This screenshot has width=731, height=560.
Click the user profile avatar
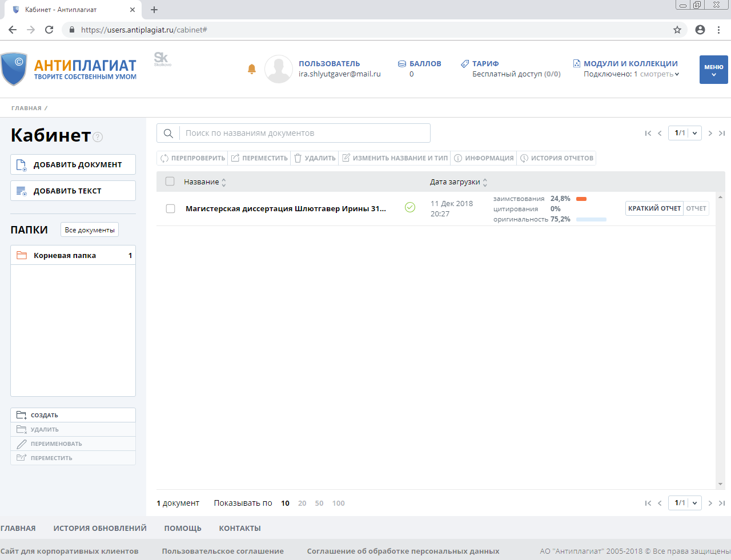279,69
